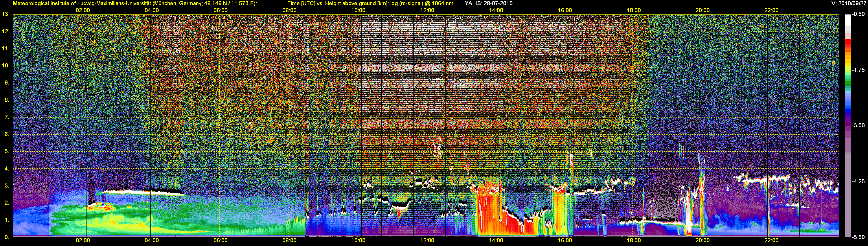The height and width of the screenshot is (246, 868).
Task: Click the Meteorological Institute title text
Action: coord(135,3)
